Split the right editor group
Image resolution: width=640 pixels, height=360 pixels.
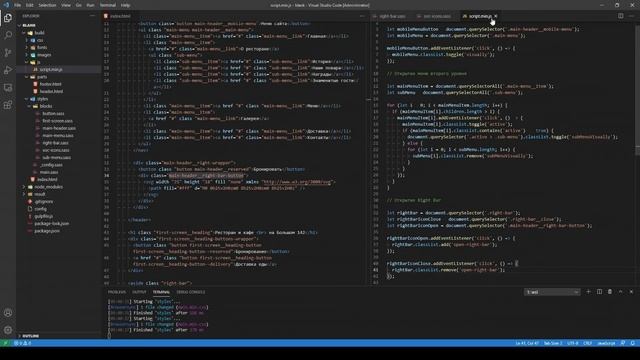tap(620, 16)
